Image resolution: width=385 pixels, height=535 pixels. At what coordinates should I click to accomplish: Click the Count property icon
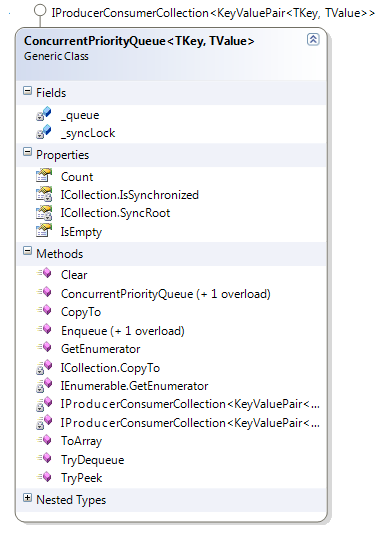pyautogui.click(x=44, y=176)
